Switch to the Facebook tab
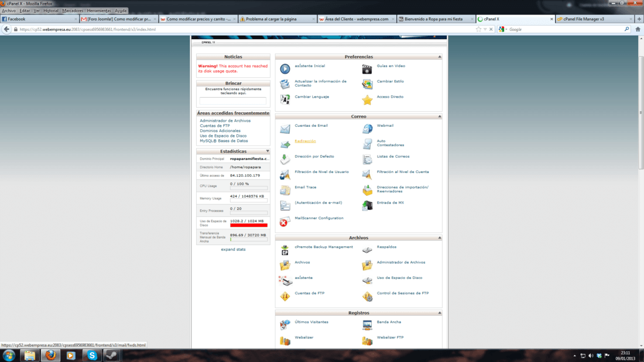 (x=39, y=19)
